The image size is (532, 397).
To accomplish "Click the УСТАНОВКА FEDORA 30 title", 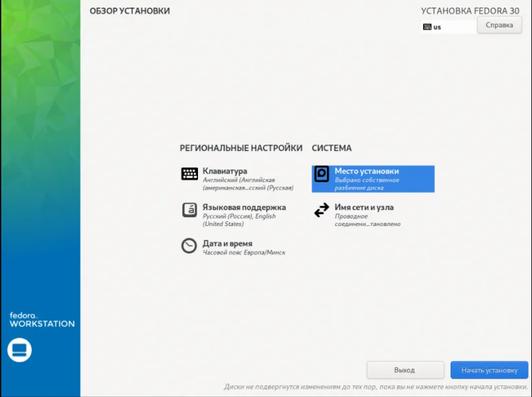I will coord(470,11).
